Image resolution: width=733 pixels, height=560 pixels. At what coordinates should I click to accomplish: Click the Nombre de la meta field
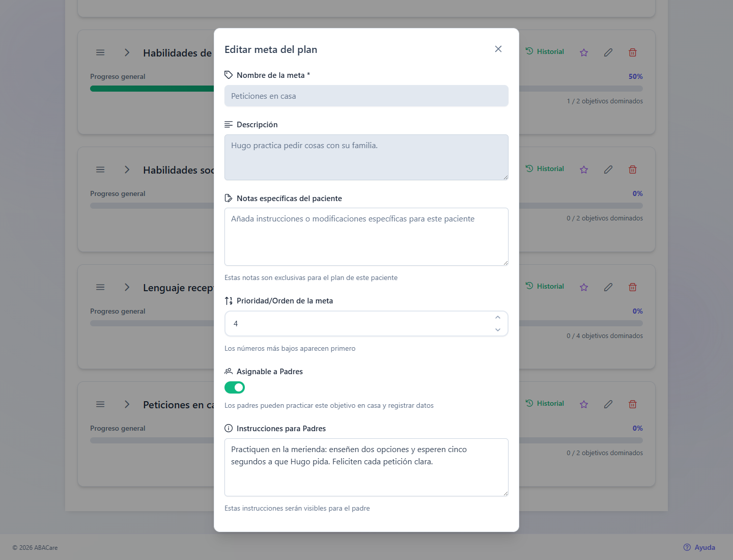coord(366,96)
